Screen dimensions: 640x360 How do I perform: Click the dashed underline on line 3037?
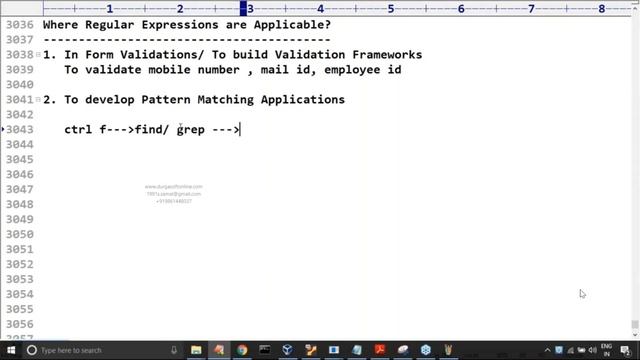pyautogui.click(x=187, y=40)
